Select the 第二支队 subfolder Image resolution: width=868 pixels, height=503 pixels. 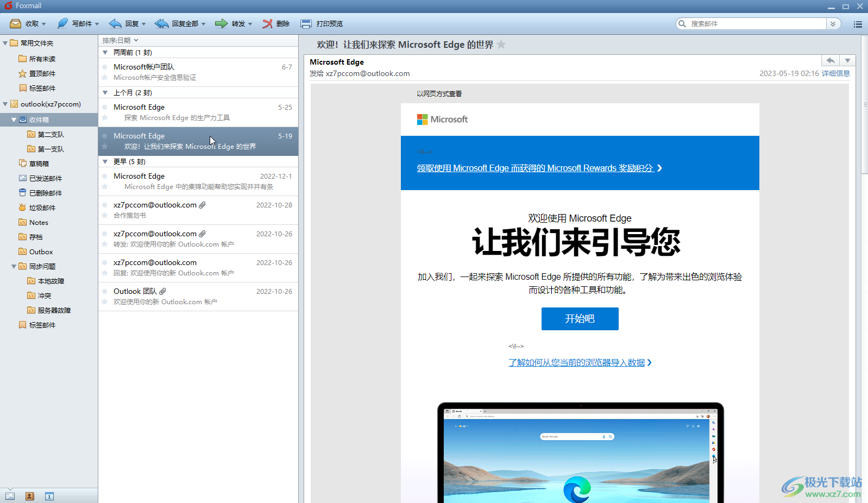[x=46, y=134]
